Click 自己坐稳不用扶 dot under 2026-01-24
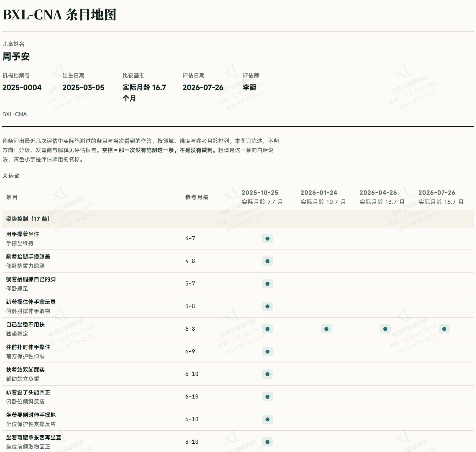 point(326,329)
